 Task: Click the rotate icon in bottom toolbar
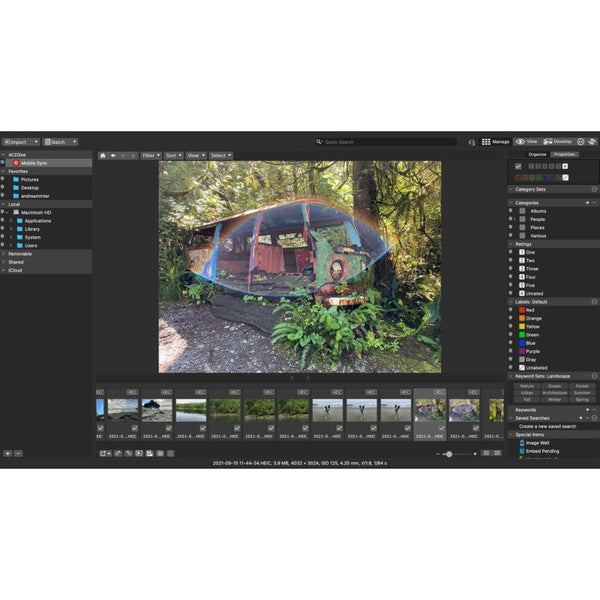click(118, 453)
